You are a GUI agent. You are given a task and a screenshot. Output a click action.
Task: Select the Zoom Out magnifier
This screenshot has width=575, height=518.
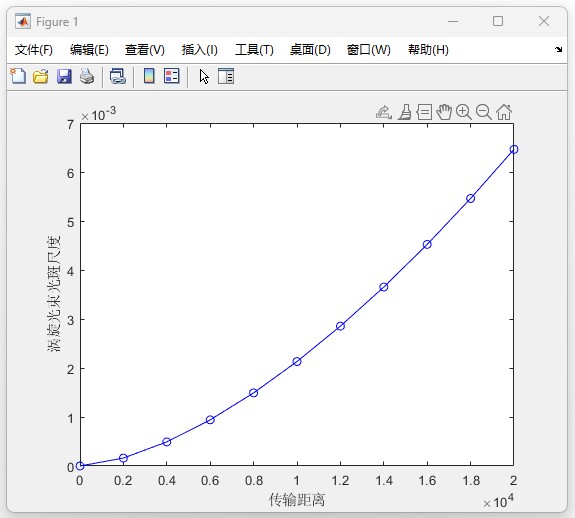click(x=484, y=112)
